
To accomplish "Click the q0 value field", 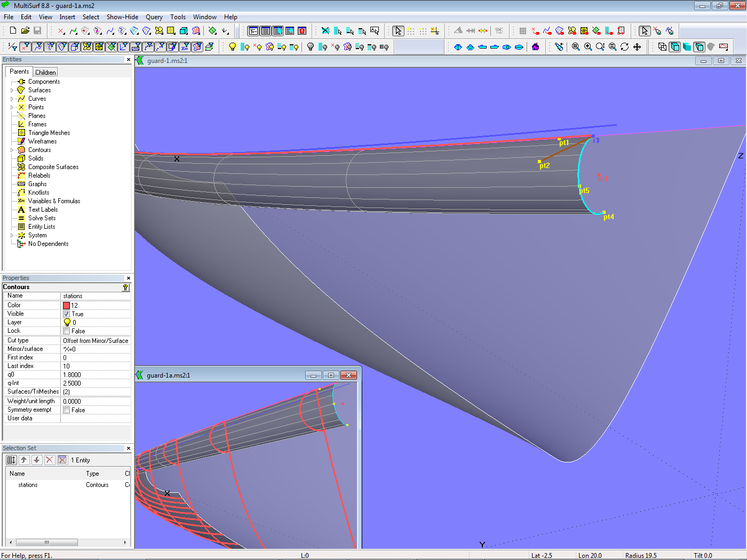I will tap(96, 375).
